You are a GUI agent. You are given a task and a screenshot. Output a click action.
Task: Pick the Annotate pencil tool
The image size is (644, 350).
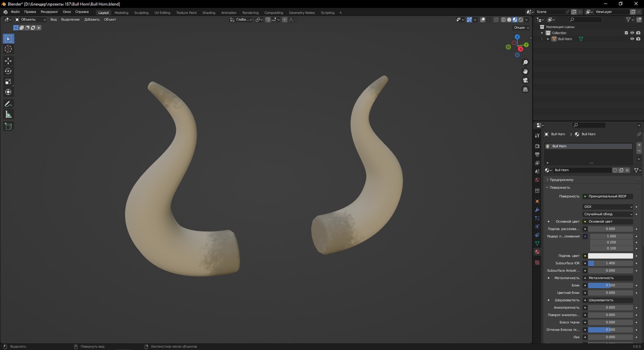(x=8, y=104)
